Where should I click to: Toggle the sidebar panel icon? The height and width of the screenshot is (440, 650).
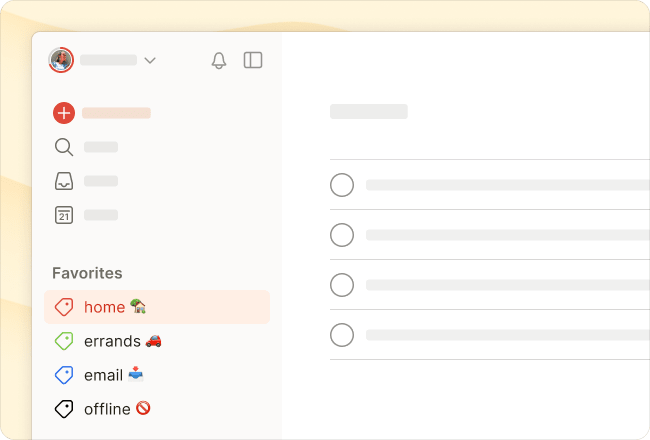click(x=253, y=60)
